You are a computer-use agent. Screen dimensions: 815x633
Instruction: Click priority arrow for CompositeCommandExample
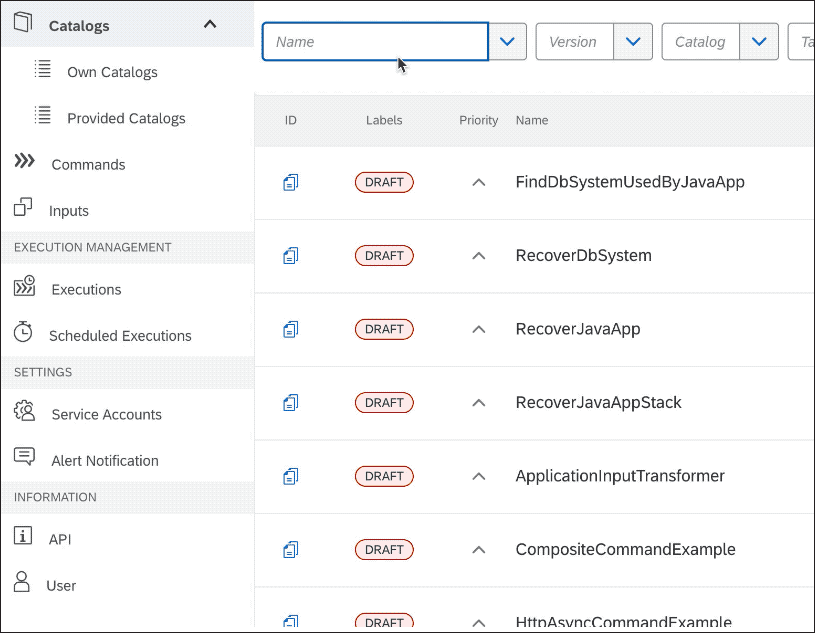click(x=479, y=550)
